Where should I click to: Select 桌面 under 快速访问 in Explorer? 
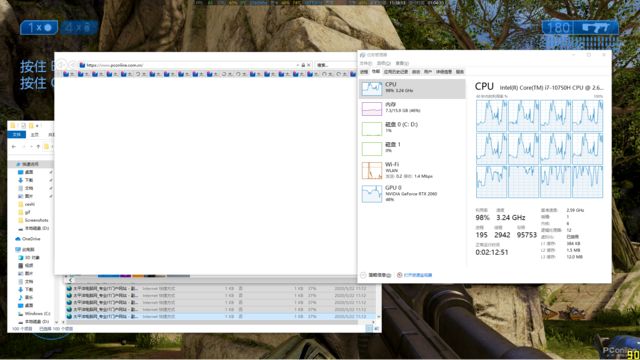(x=29, y=172)
